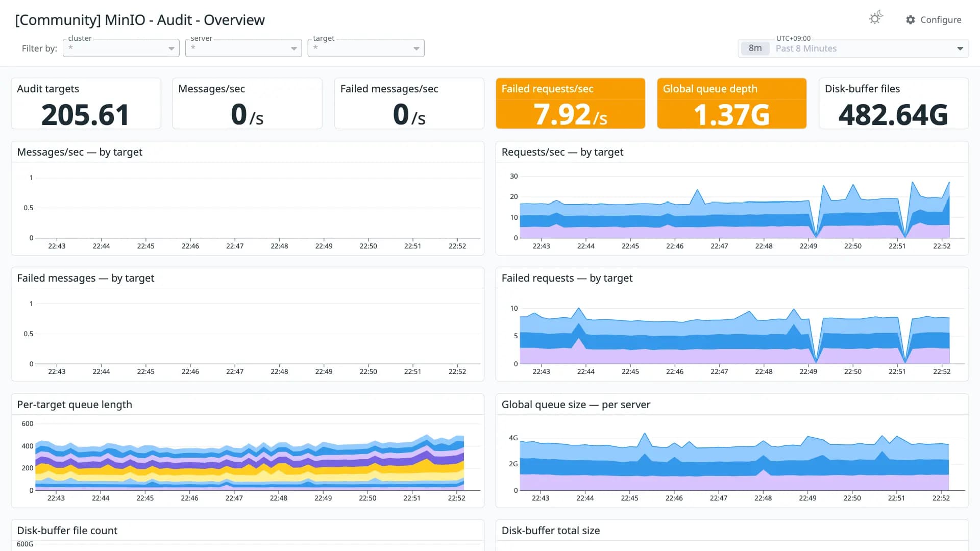Click the Per-target queue length title
Screen dimensions: 980x551
(x=75, y=405)
